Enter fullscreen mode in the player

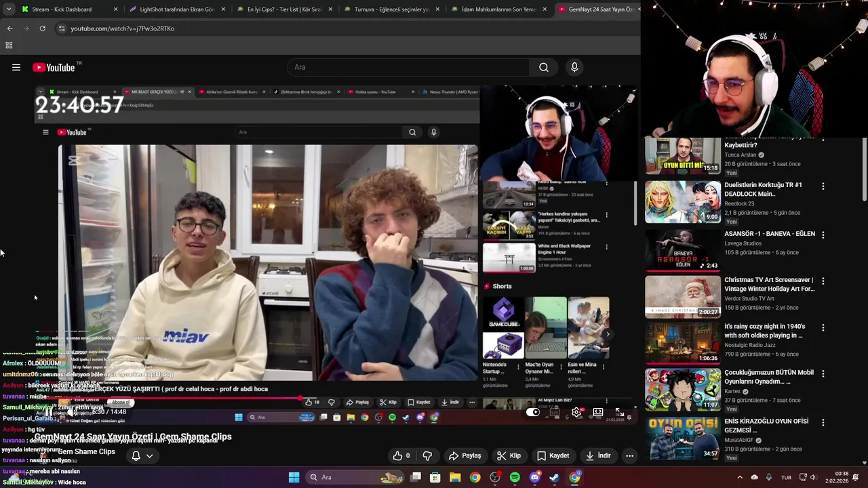tap(619, 412)
